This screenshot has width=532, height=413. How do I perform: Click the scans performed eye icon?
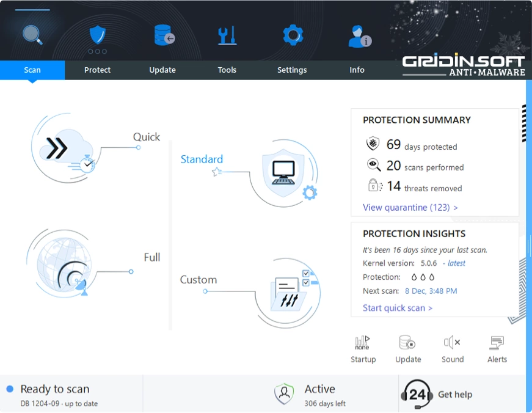point(374,165)
